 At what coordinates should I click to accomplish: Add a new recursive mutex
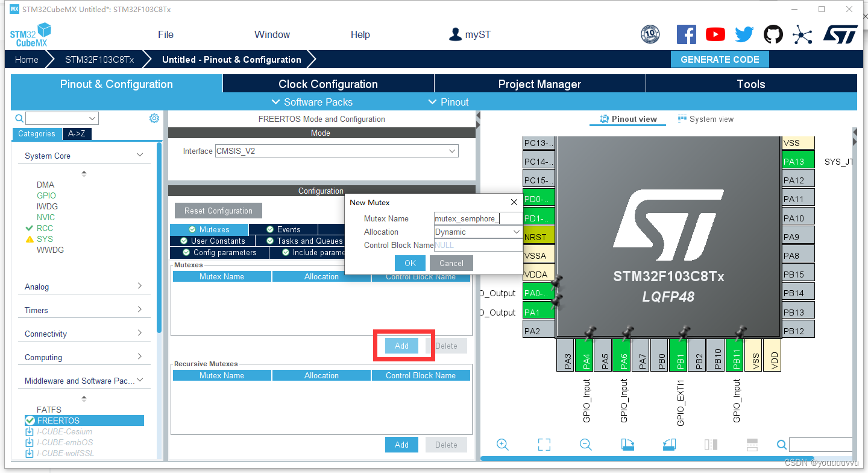point(401,445)
